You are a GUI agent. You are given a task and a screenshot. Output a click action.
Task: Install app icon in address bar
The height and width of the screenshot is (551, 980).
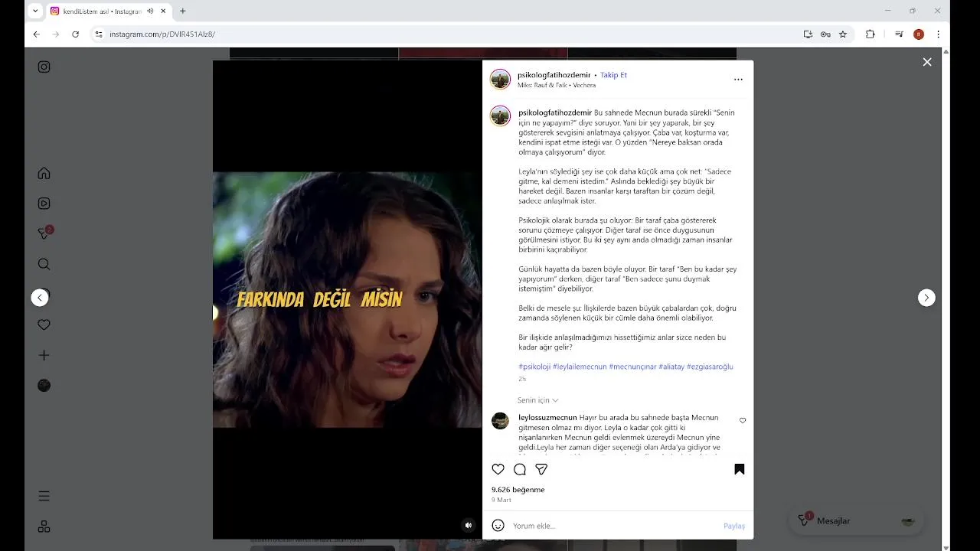[x=808, y=34]
